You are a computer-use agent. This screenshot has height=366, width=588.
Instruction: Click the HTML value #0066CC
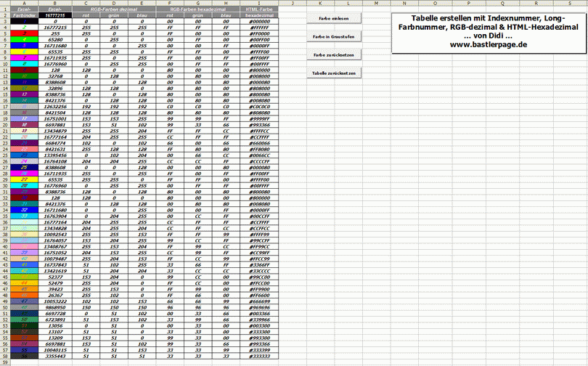coord(259,155)
